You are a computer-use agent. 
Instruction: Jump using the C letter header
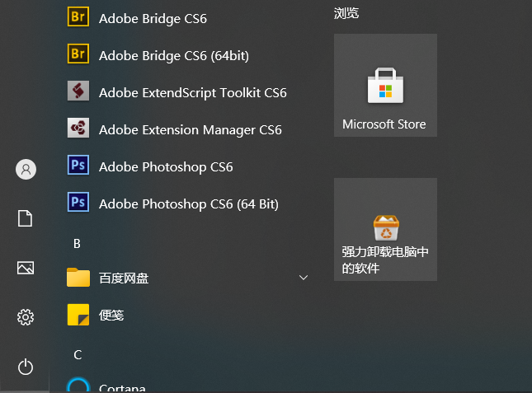pos(78,354)
